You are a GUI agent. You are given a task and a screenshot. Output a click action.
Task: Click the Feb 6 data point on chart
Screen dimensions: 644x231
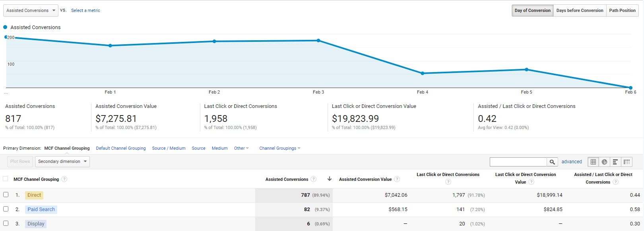click(x=630, y=88)
